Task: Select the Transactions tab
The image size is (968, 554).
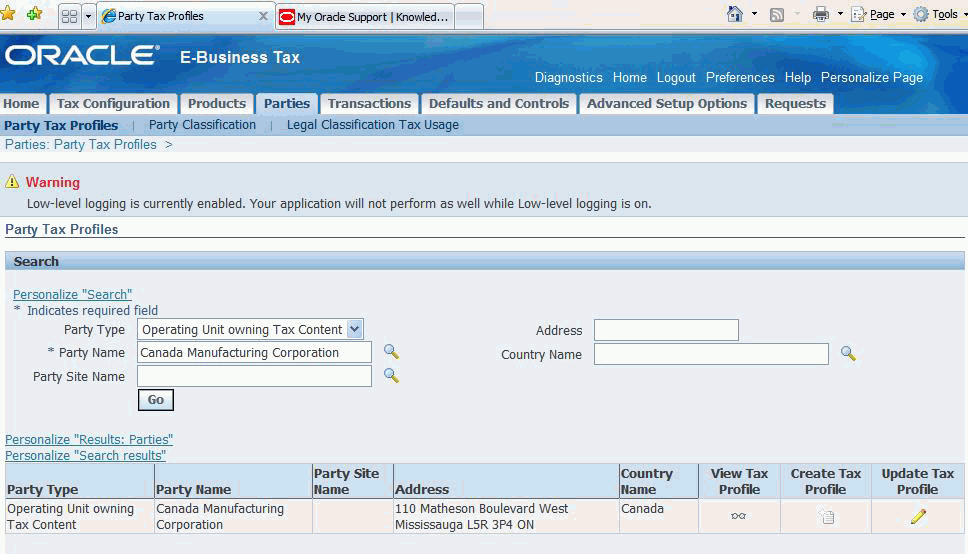Action: point(369,104)
